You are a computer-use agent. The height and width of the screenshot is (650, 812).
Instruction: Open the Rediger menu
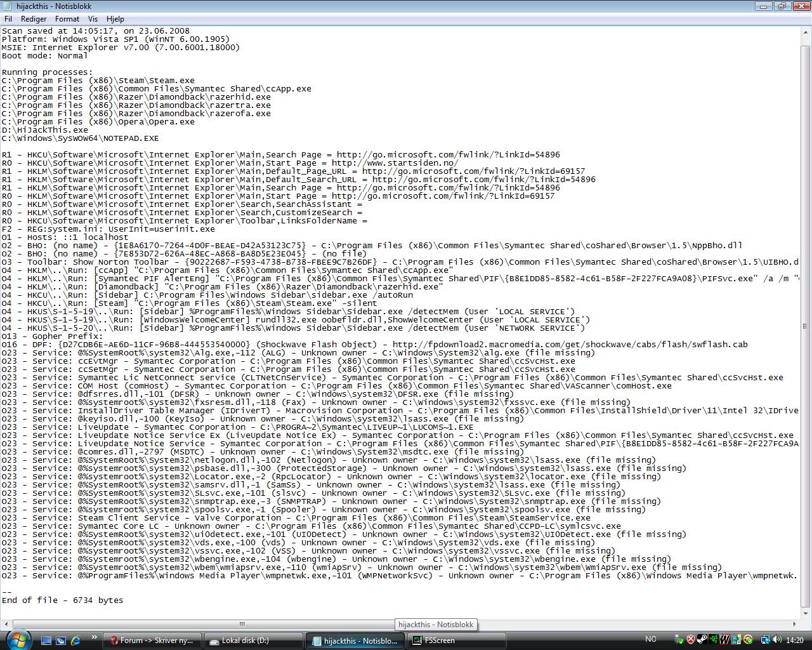pyautogui.click(x=34, y=19)
